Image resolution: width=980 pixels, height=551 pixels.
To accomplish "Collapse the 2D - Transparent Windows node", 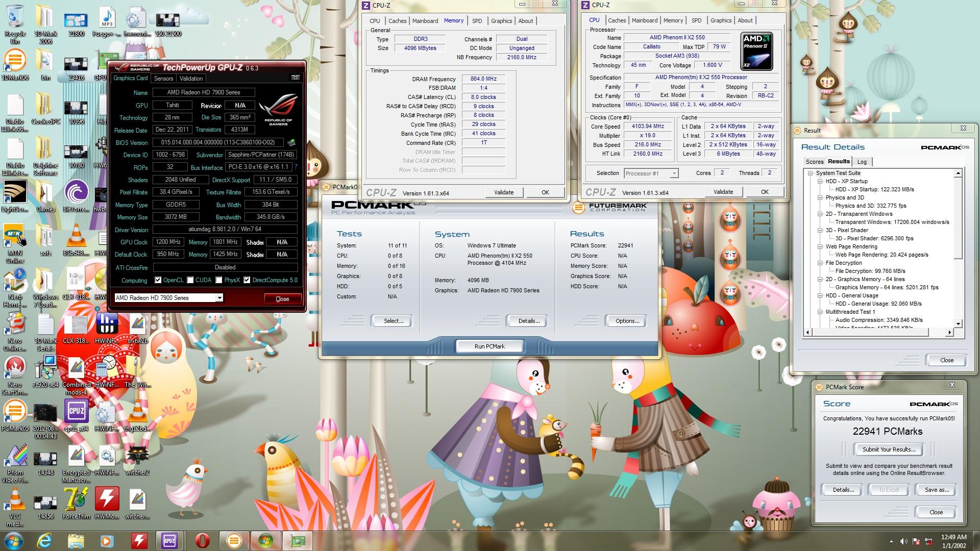I will tap(820, 214).
